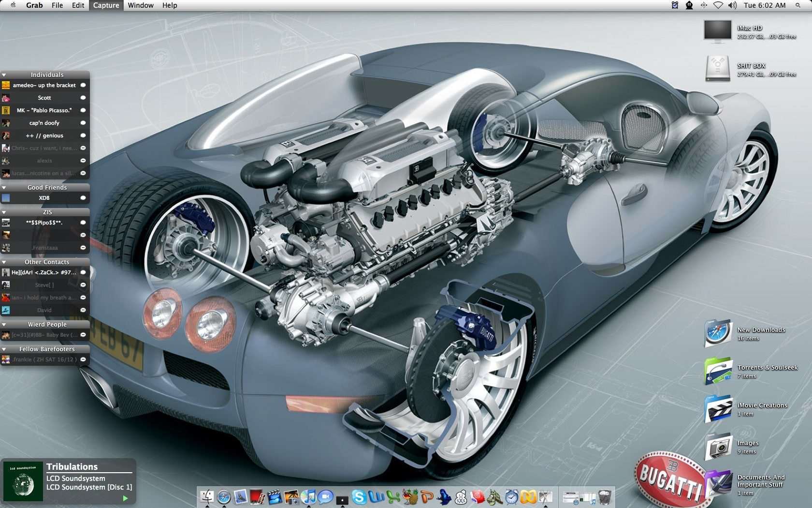Launch iChat speech bubble icon
This screenshot has height=508, width=812.
[x=325, y=496]
